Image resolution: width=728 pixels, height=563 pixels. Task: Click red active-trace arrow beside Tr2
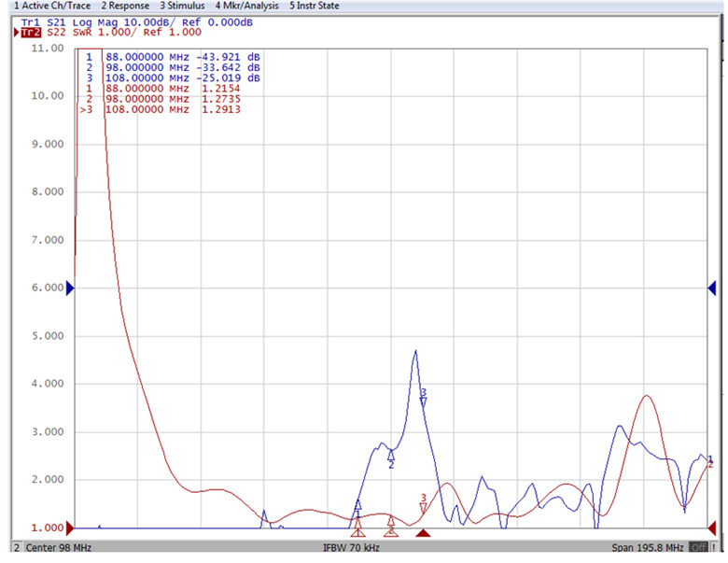[16, 32]
